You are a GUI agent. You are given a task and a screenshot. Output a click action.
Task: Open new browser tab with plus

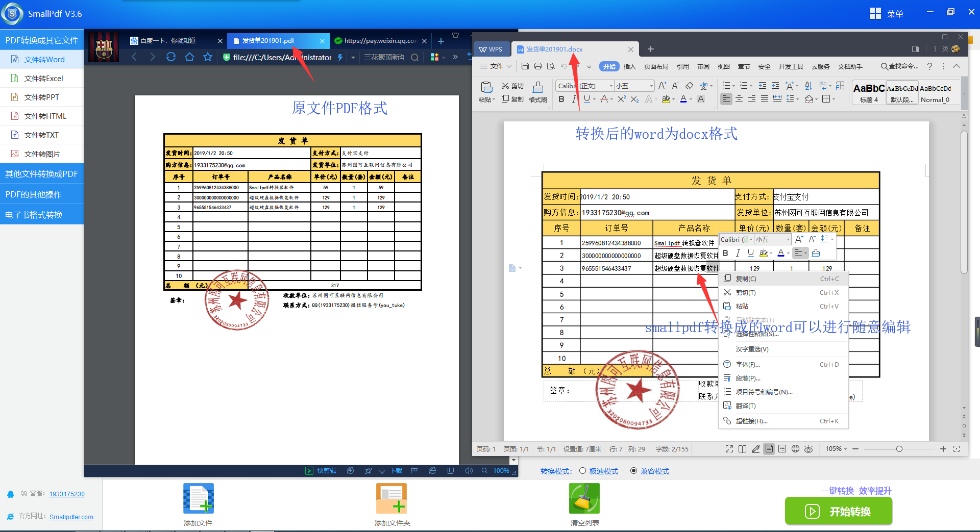coord(441,41)
